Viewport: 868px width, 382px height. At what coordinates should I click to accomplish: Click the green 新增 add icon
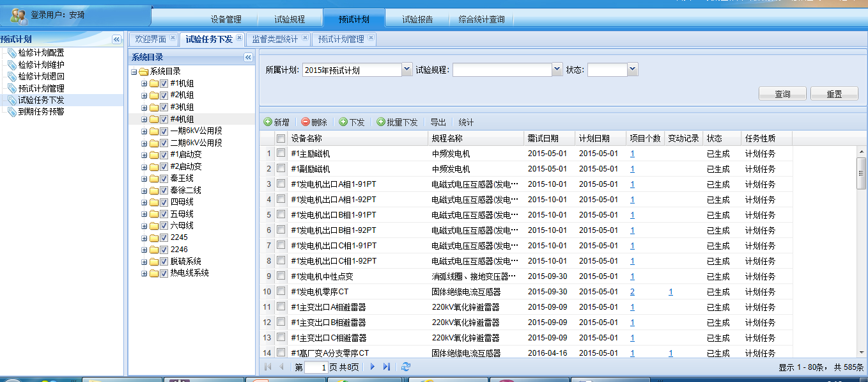coord(268,122)
